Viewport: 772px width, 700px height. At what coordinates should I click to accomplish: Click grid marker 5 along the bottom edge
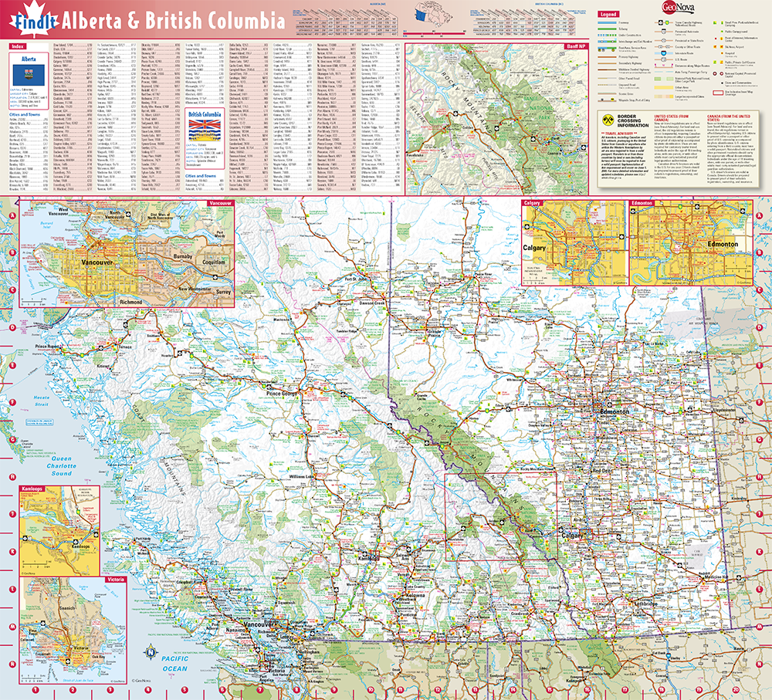[x=185, y=690]
